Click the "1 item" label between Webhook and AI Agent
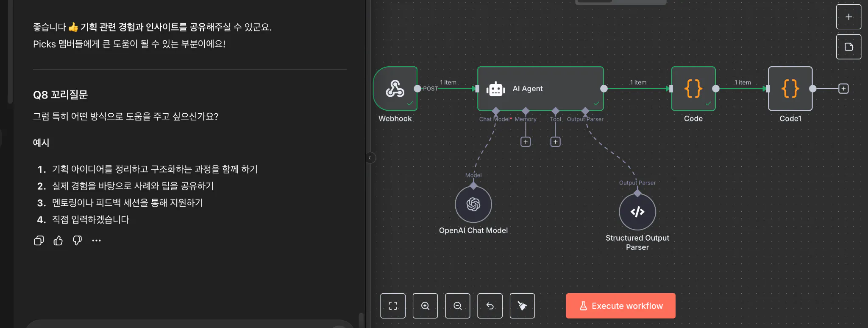 [448, 82]
